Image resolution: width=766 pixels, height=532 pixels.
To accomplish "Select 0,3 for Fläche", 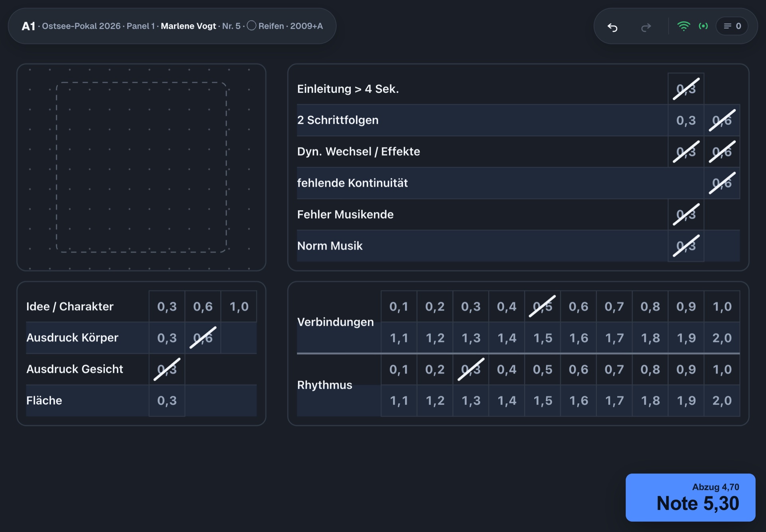I will 167,400.
